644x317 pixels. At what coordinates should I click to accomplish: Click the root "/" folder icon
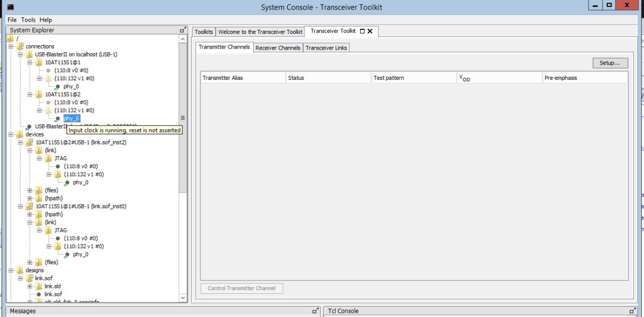click(x=10, y=39)
